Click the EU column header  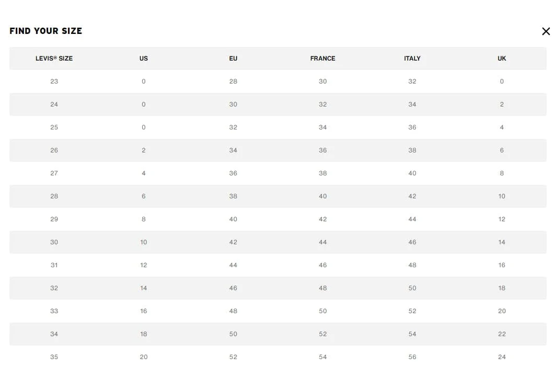233,58
